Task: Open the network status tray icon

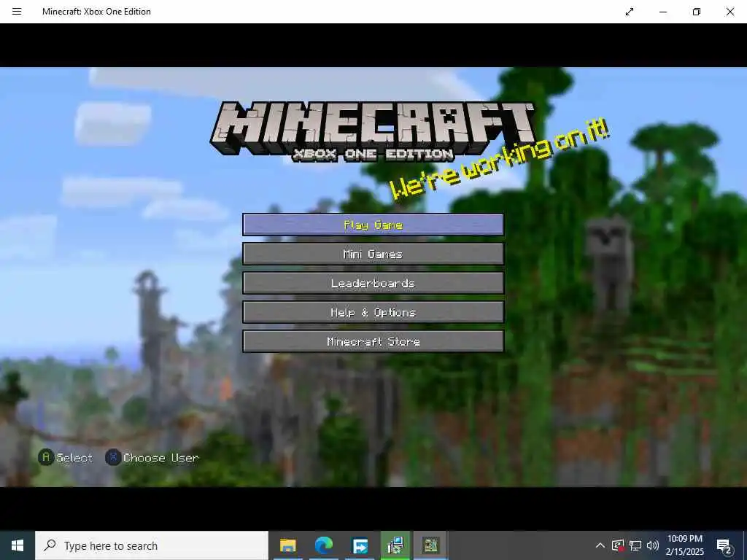Action: pyautogui.click(x=635, y=545)
